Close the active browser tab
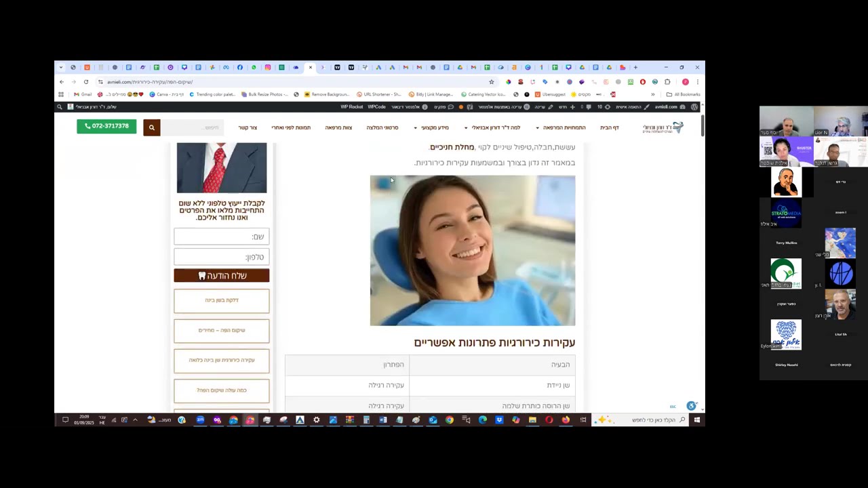Viewport: 868px width, 488px height. [311, 67]
